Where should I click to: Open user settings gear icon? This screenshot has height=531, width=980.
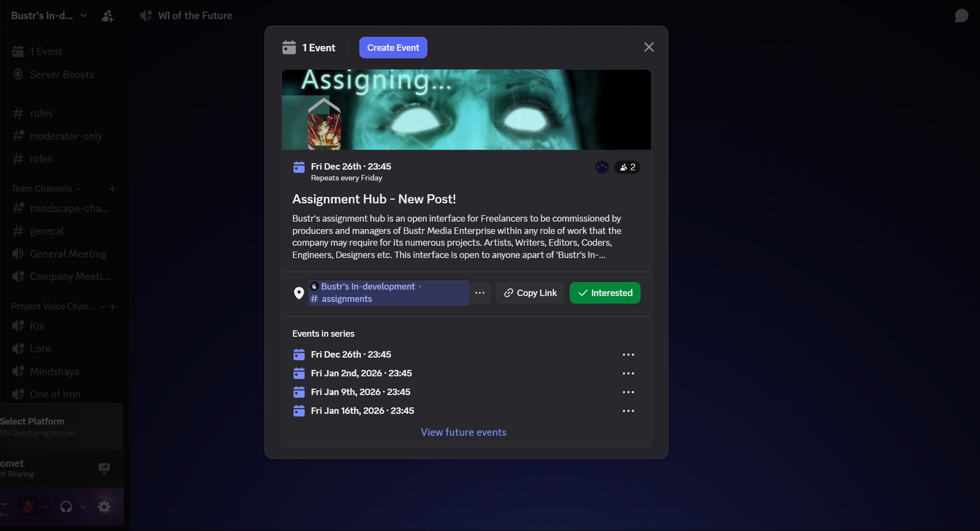click(x=104, y=507)
